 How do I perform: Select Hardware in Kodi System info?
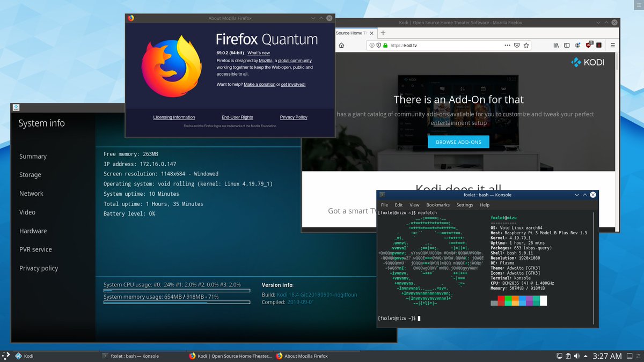(33, 231)
